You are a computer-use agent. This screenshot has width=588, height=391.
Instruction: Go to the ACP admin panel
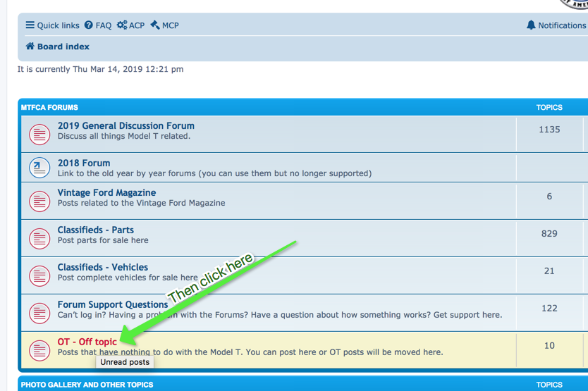(131, 25)
